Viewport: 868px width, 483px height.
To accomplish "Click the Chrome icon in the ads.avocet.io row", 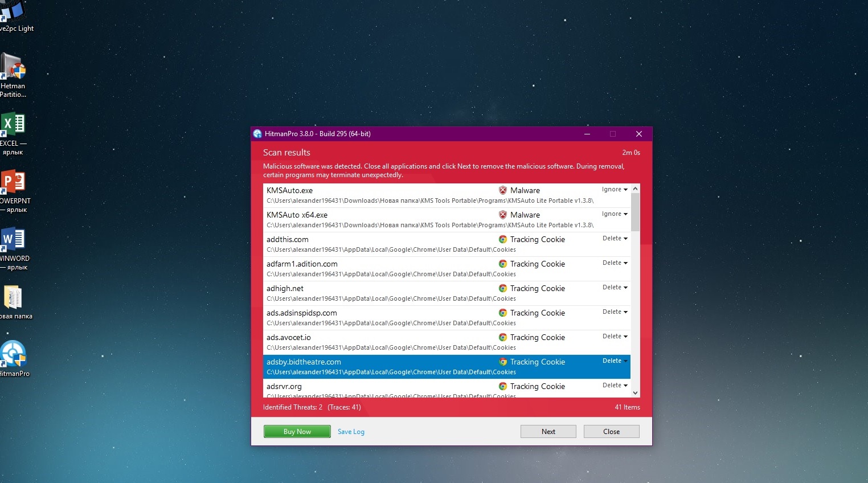I will click(x=503, y=337).
